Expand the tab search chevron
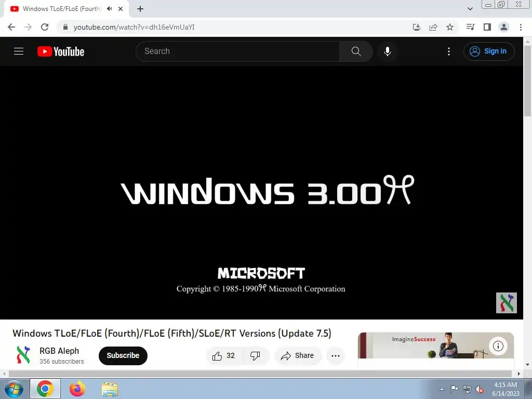This screenshot has width=532, height=399. pos(470,9)
